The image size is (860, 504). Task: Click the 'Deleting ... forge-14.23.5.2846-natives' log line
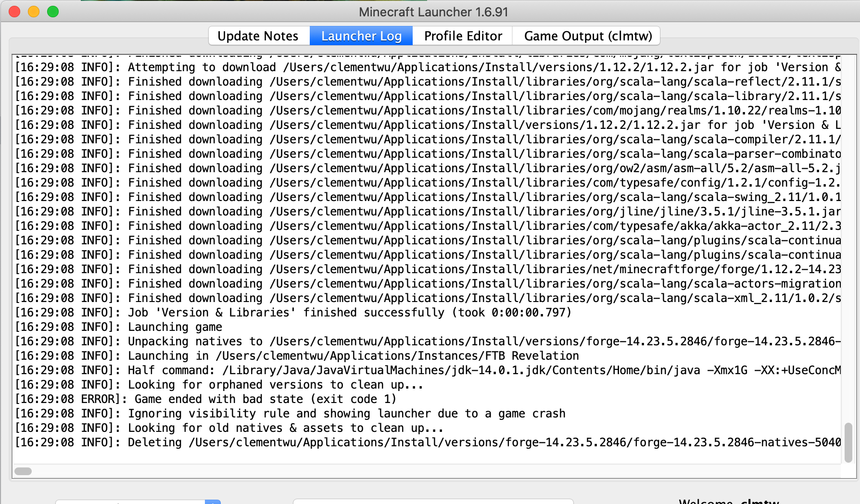(428, 442)
